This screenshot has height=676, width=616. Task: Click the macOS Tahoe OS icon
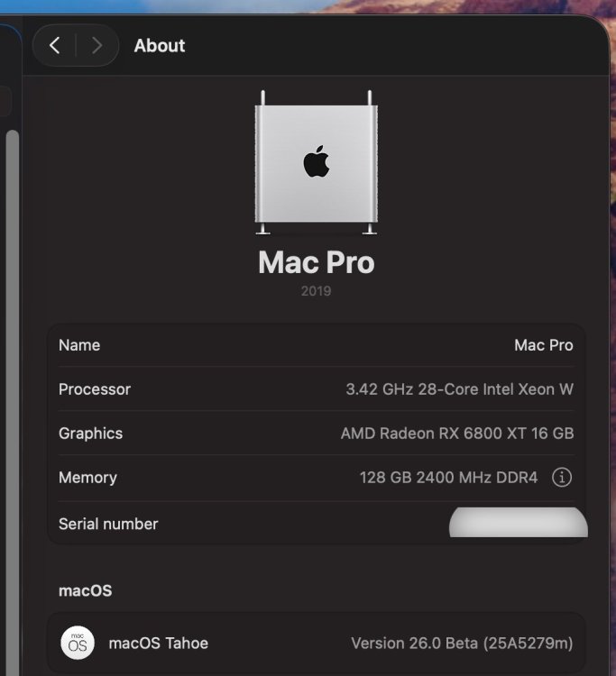click(x=78, y=643)
